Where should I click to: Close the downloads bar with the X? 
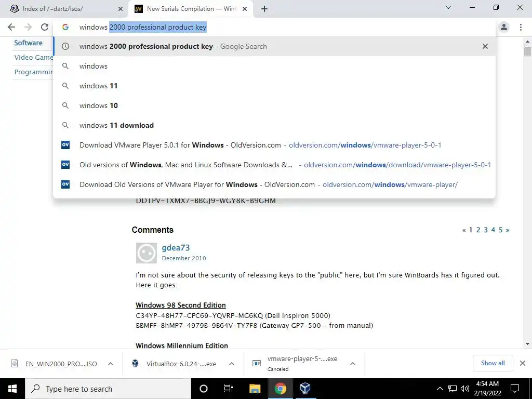coord(523,363)
